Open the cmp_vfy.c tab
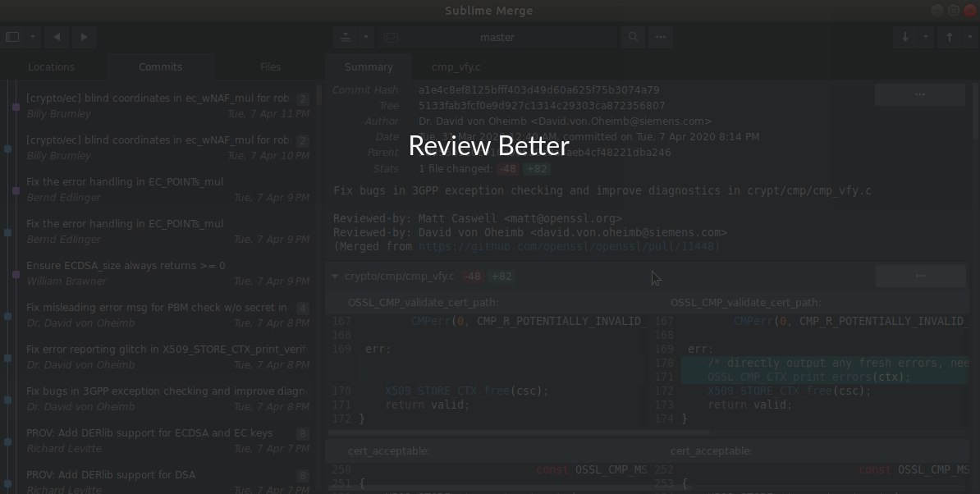 click(x=456, y=66)
